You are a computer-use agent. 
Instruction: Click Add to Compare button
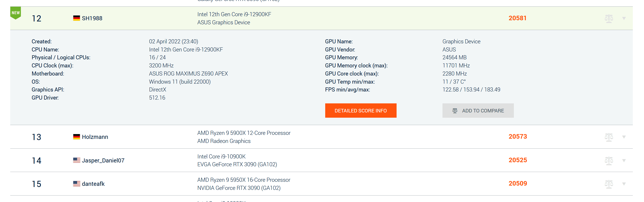[x=478, y=111]
